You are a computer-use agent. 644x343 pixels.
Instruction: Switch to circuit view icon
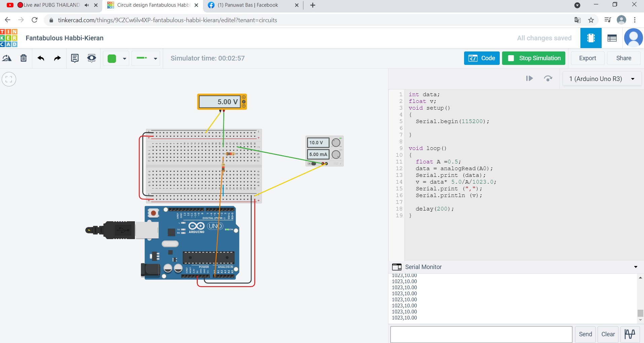(591, 38)
